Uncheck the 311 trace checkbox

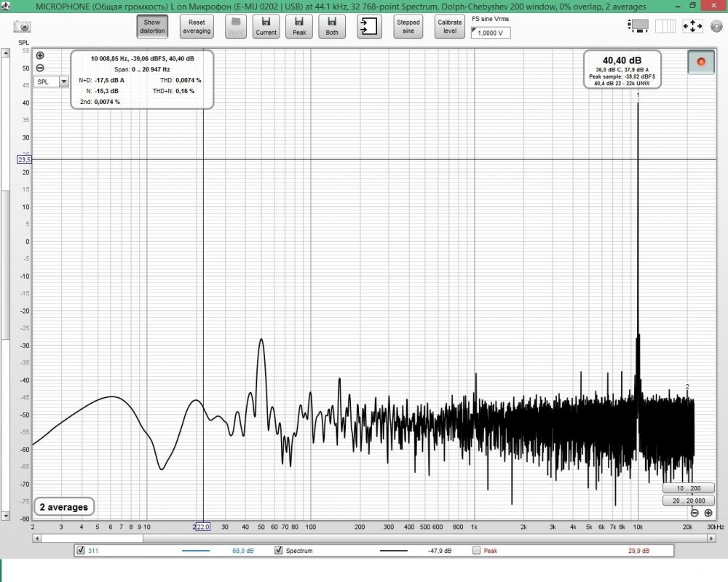pyautogui.click(x=81, y=550)
